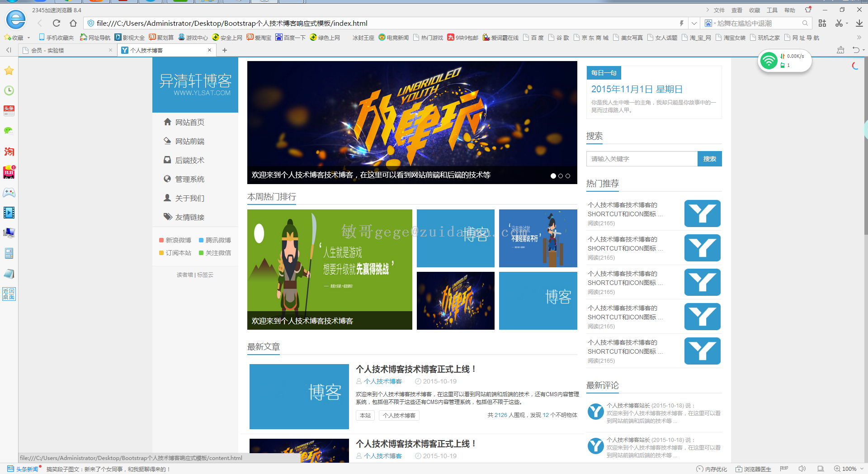Toggle the status bar volume speaker icon

[802, 469]
